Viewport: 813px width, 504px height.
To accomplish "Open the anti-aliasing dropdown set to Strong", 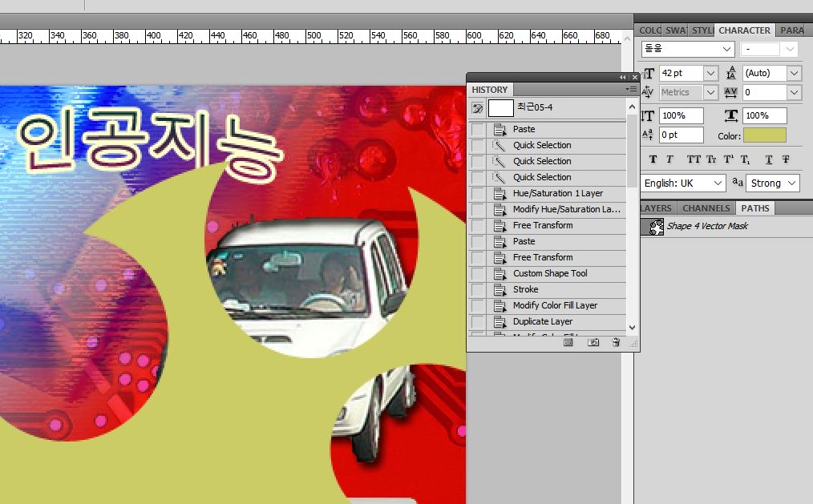I will tap(773, 183).
